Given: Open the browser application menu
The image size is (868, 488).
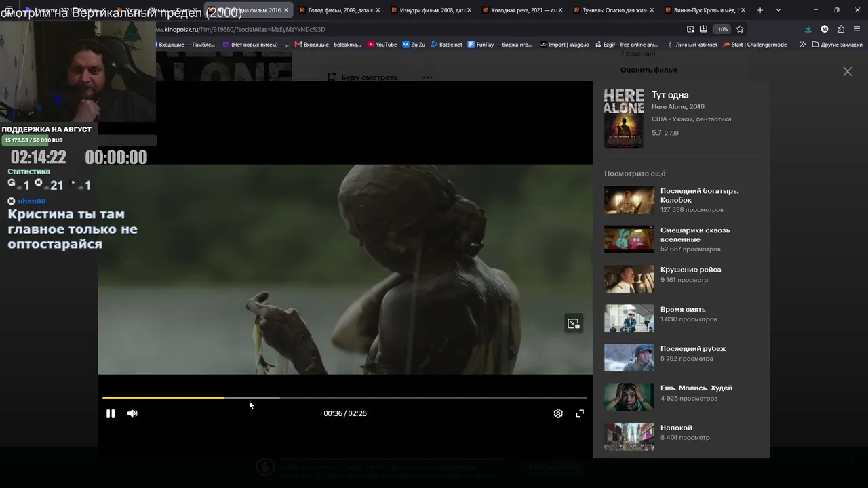Looking at the screenshot, I should (858, 29).
